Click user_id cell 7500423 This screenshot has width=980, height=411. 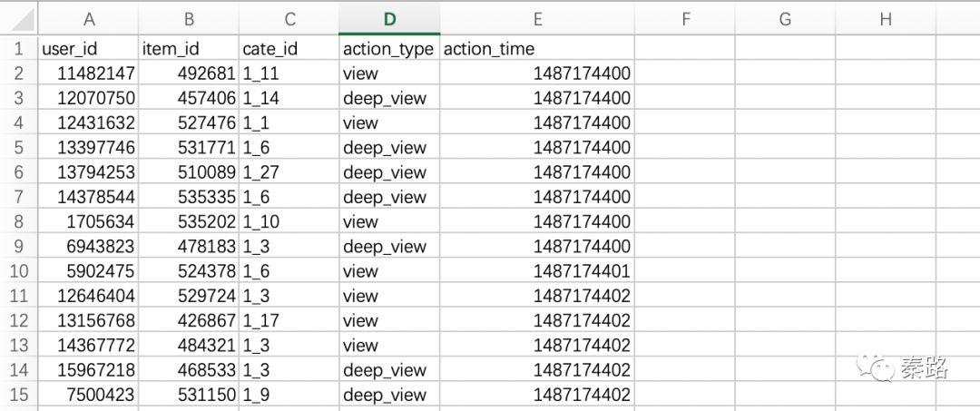pyautogui.click(x=88, y=395)
